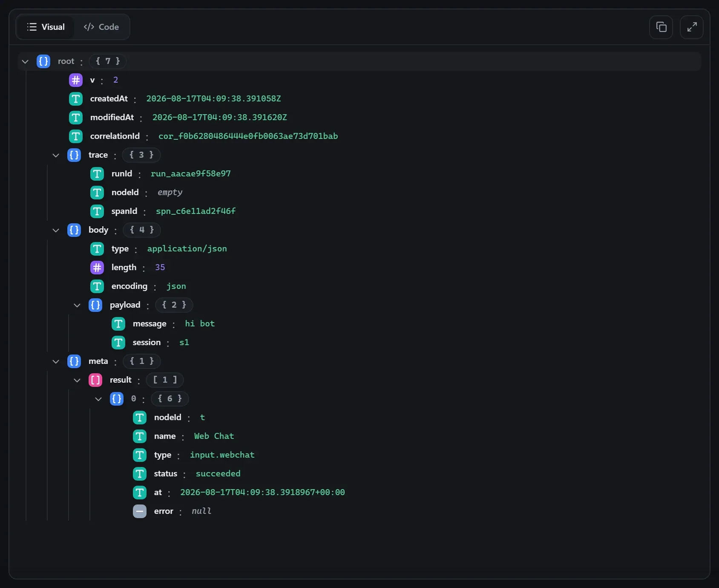This screenshot has height=588, width=719.
Task: Switch to the Code tab
Action: point(101,27)
